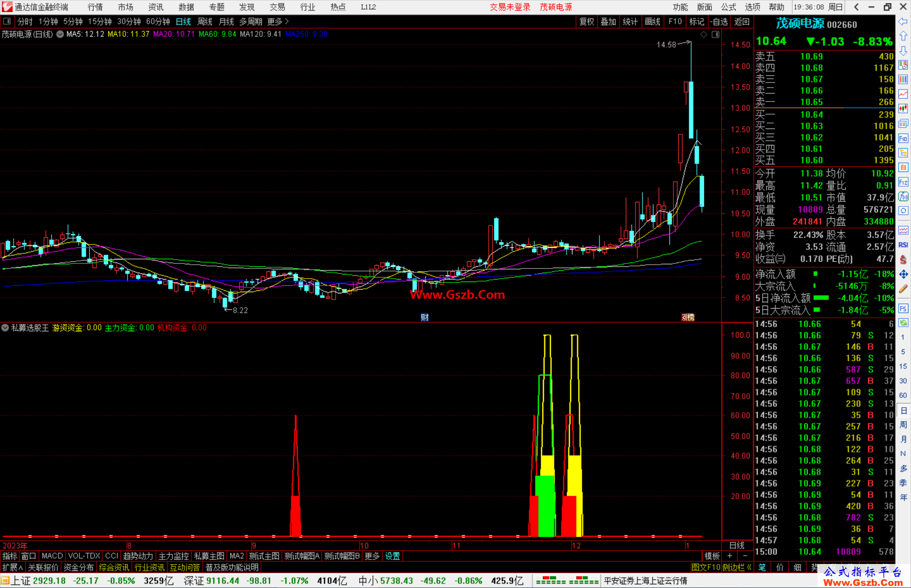Click 设置 settings in indicator tab bar
The height and width of the screenshot is (588, 911).
pyautogui.click(x=393, y=556)
